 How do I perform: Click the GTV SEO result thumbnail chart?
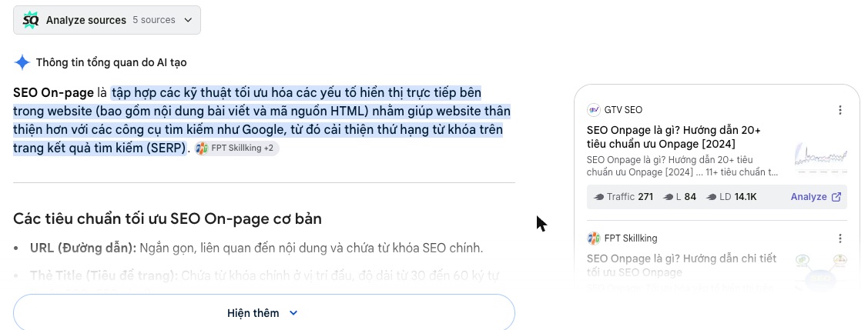820,157
